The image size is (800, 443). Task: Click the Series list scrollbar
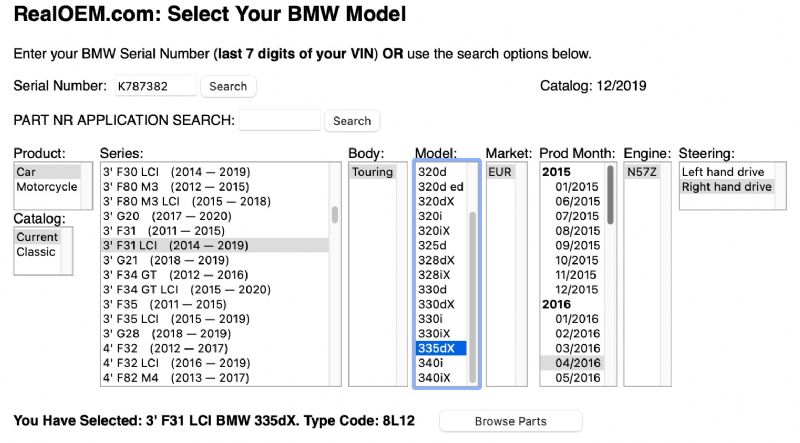[334, 214]
